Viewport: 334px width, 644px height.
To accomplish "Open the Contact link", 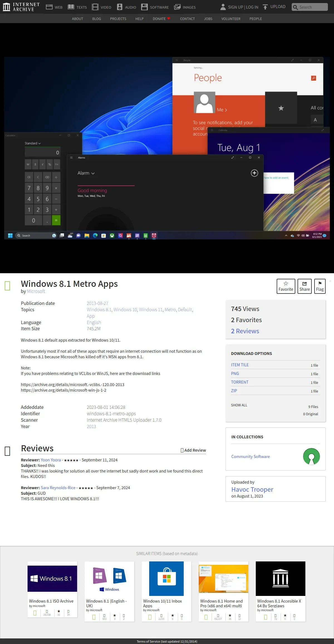I will click(187, 19).
